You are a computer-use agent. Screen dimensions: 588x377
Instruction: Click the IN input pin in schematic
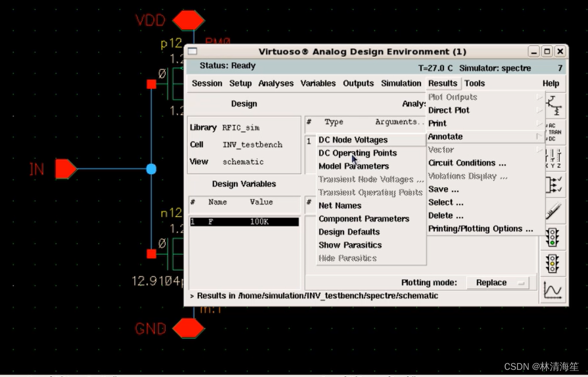click(66, 169)
